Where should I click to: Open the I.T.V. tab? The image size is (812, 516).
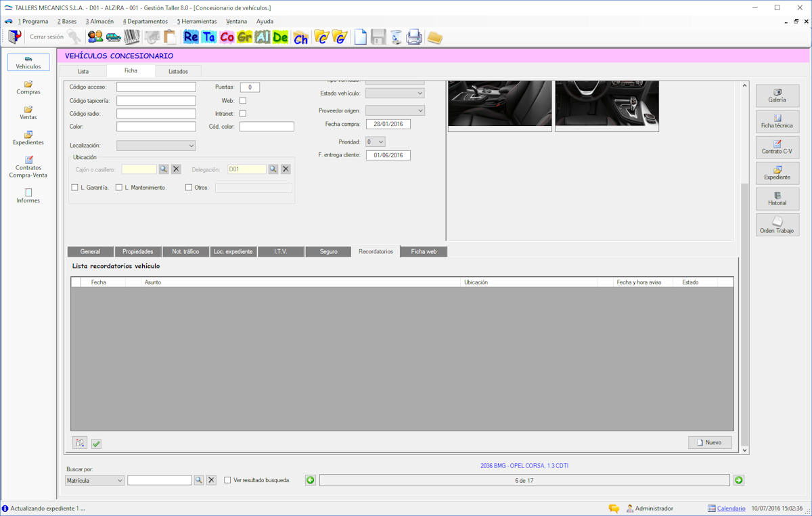point(281,252)
